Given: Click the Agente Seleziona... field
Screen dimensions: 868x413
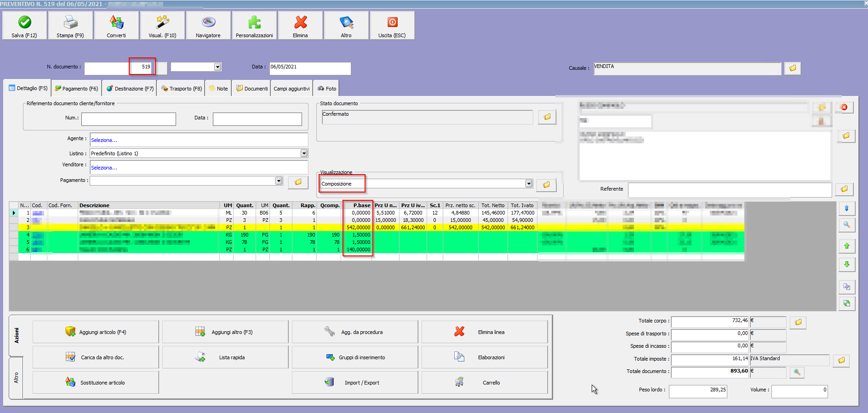Looking at the screenshot, I should click(x=199, y=140).
